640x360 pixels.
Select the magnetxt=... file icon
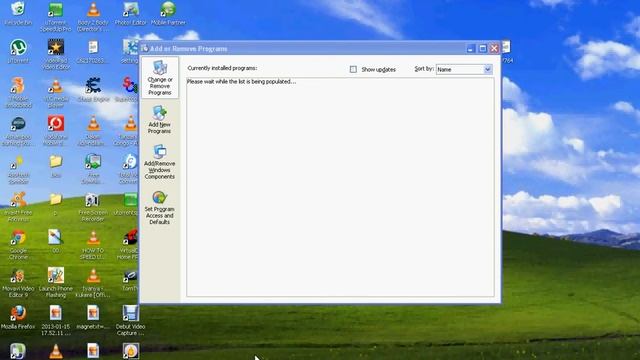click(x=93, y=318)
